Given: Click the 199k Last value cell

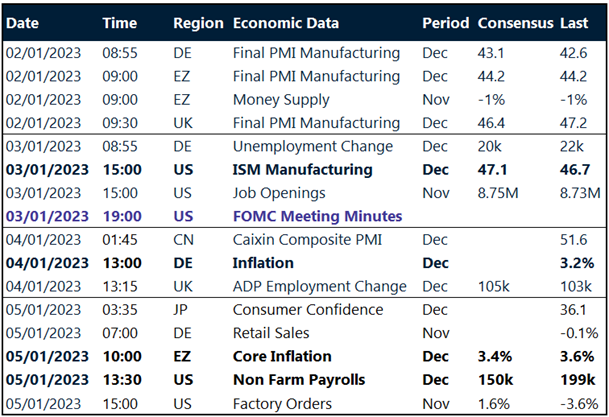Looking at the screenshot, I should pyautogui.click(x=578, y=380).
